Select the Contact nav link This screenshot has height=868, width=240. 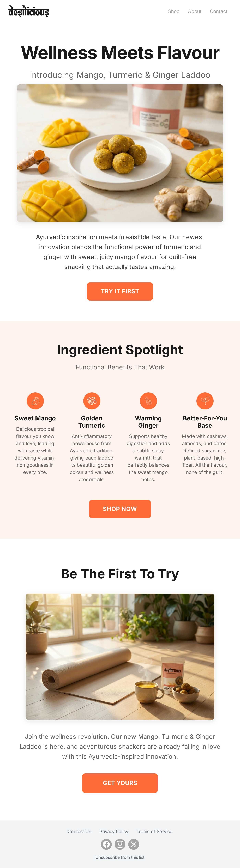click(218, 11)
